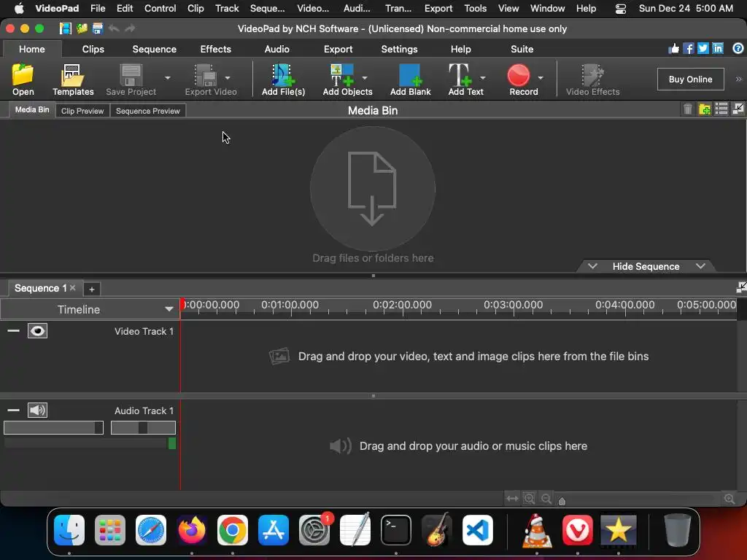Click the LinkedIn share icon
Viewport: 747px width, 560px height.
(x=718, y=49)
